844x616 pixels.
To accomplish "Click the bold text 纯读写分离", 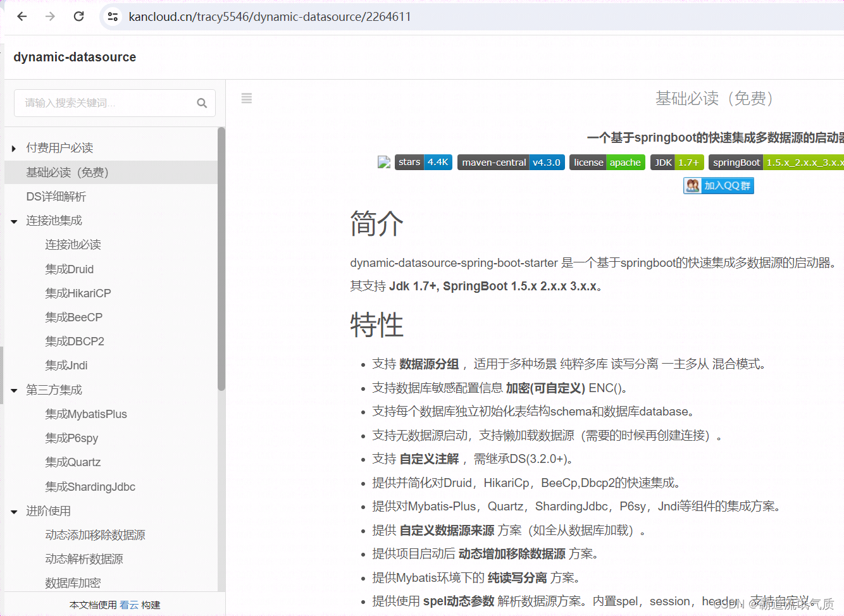I will tap(517, 578).
